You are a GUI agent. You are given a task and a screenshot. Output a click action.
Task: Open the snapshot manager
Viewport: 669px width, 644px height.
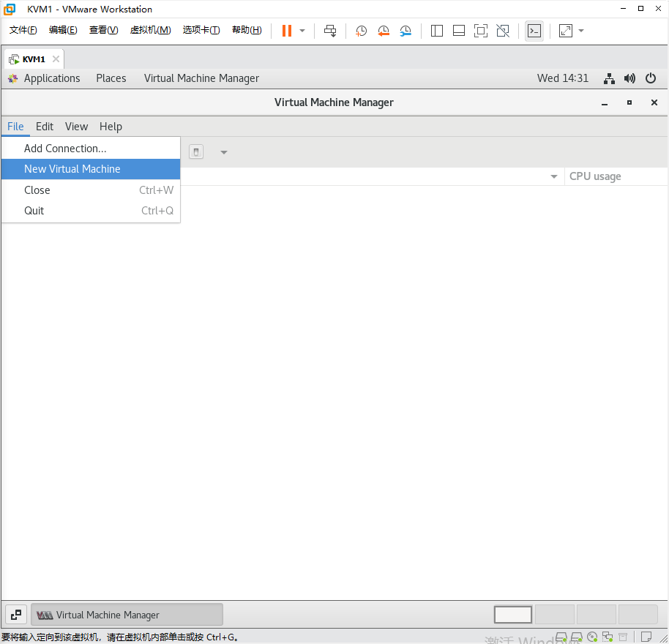coord(405,31)
